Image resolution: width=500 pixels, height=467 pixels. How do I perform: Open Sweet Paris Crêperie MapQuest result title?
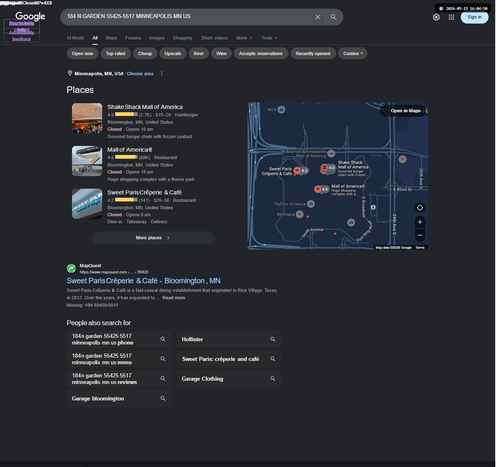coord(143,281)
